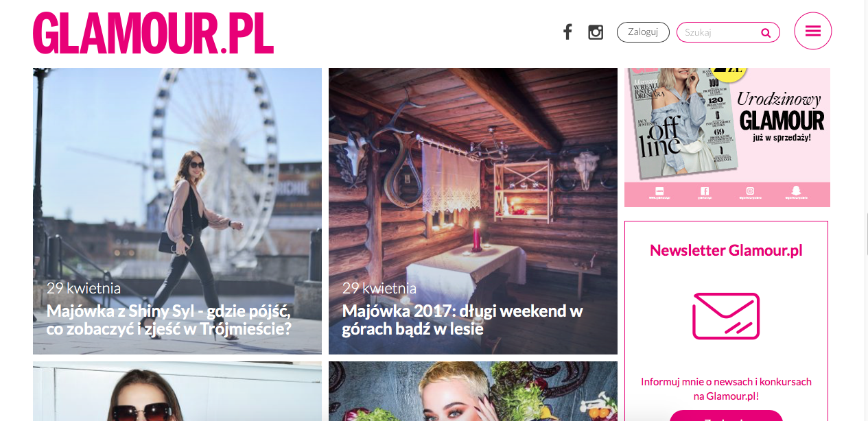Screen dimensions: 868x421
Task: Open article 'Majówka z Shiny Syl' headline
Action: tap(169, 320)
